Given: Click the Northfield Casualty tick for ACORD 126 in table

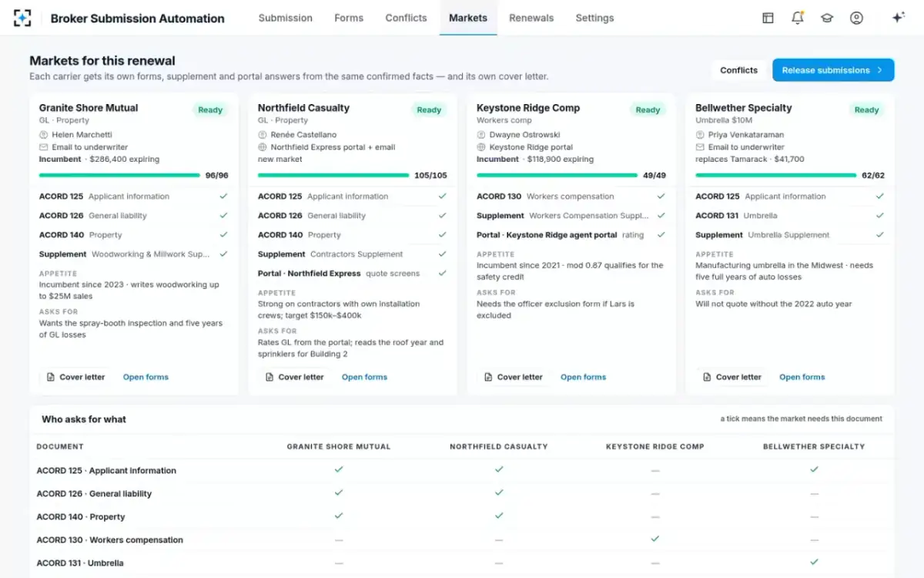Looking at the screenshot, I should point(499,492).
